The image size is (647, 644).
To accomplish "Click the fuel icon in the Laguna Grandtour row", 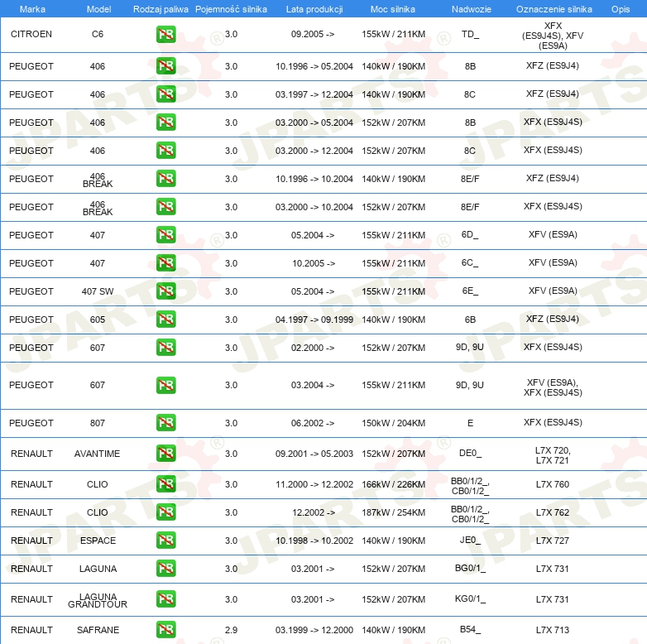I will point(165,599).
